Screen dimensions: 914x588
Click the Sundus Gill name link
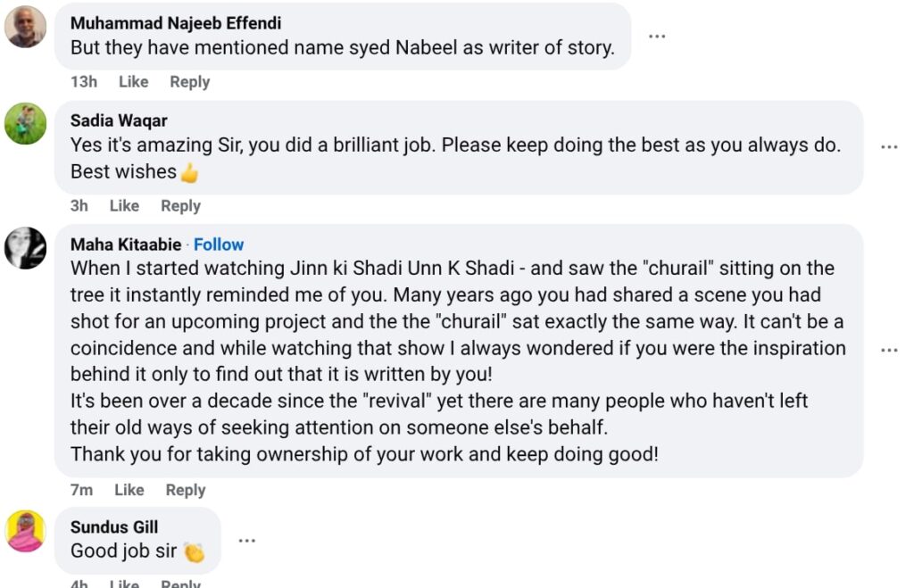click(114, 527)
